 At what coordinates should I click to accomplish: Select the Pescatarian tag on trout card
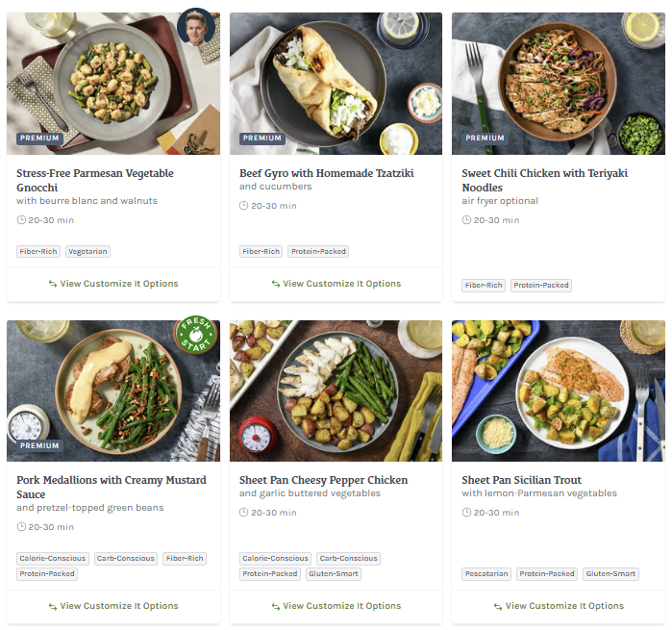click(x=486, y=574)
